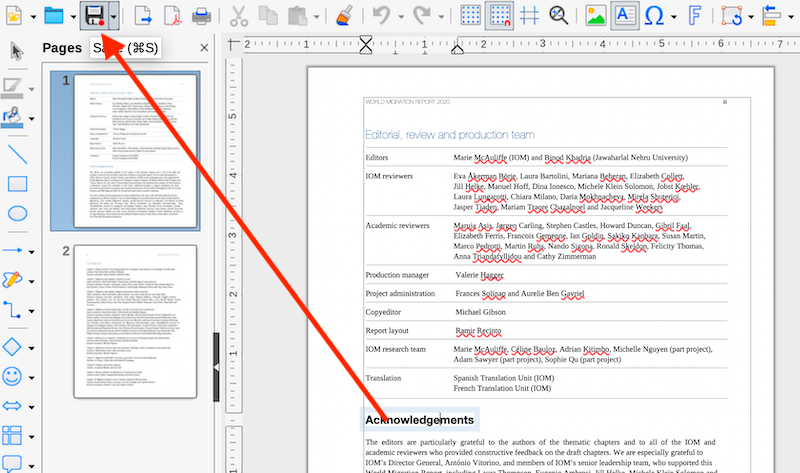The width and height of the screenshot is (800, 473).
Task: Select the Callouts speech bubble tool
Action: pos(12,463)
